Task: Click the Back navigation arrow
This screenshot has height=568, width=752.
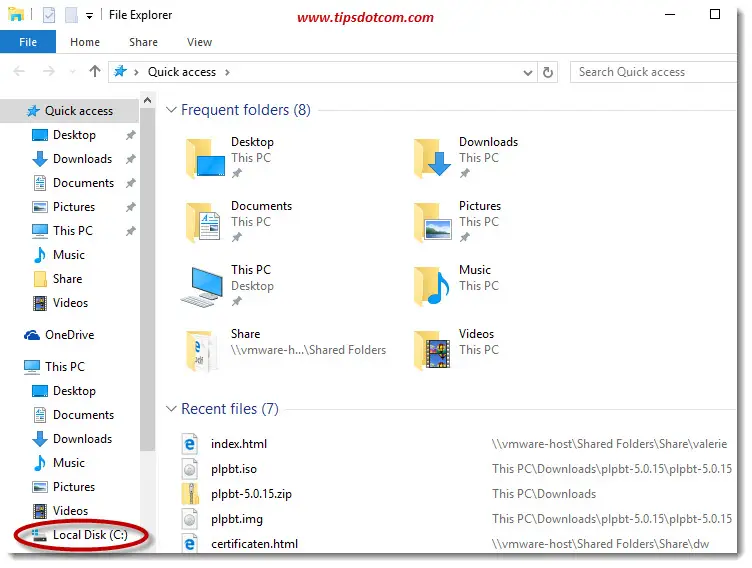Action: 19,72
